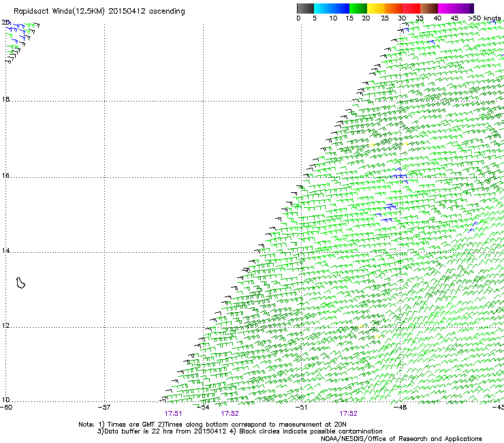Image resolution: width=504 pixels, height=443 pixels.
Task: Click the legend scale label '45'
Action: [x=454, y=18]
